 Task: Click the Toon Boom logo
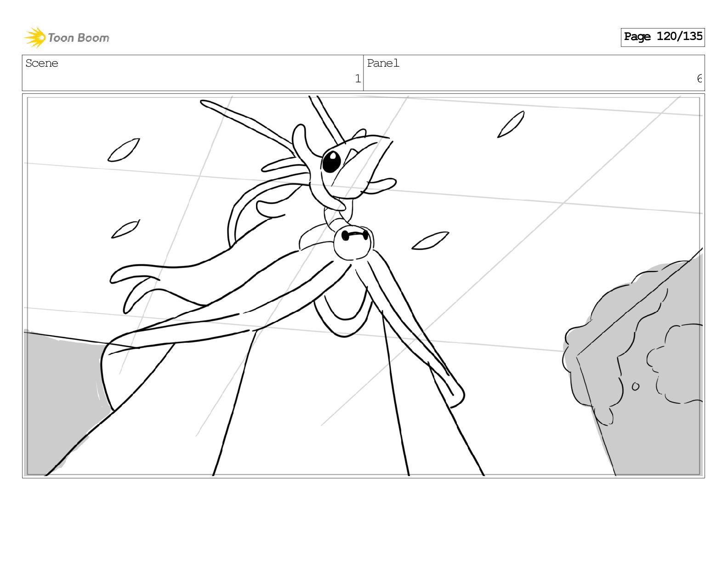point(67,37)
